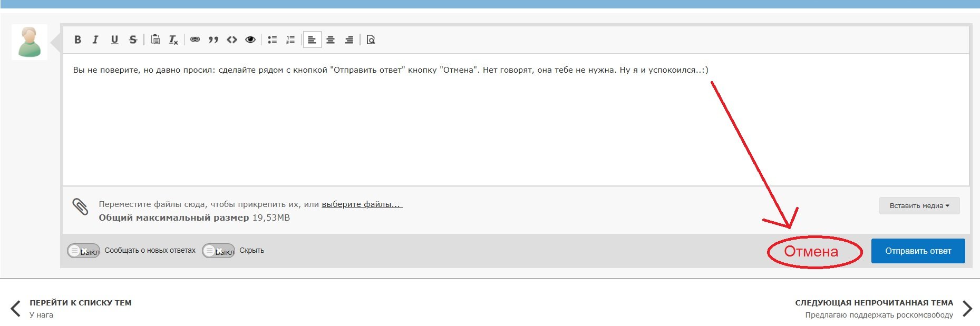The width and height of the screenshot is (980, 326).
Task: Open the post preview icon
Action: [x=371, y=39]
